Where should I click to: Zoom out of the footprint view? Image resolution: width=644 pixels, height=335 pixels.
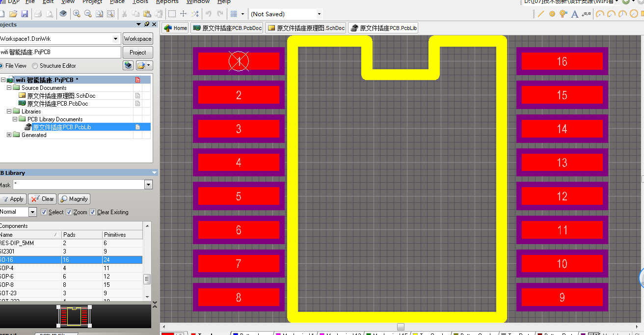pos(88,14)
